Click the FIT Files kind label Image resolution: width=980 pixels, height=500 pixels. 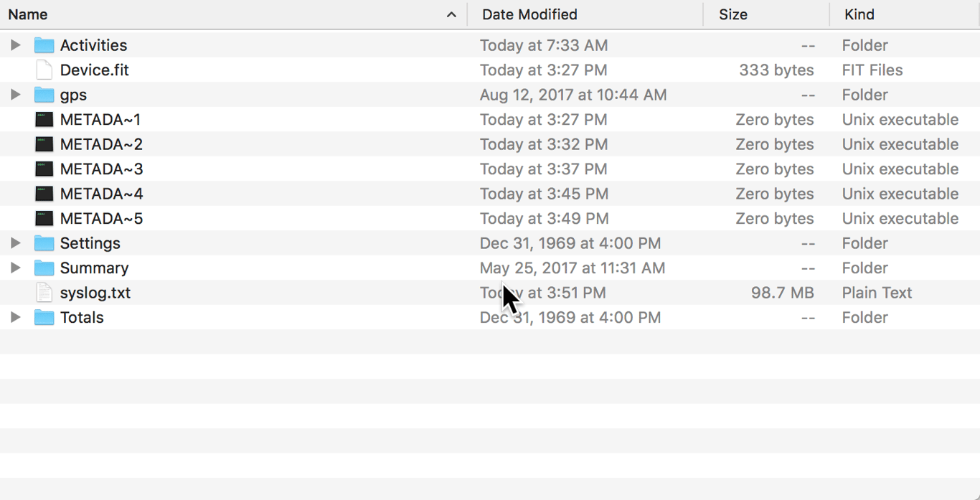(872, 70)
